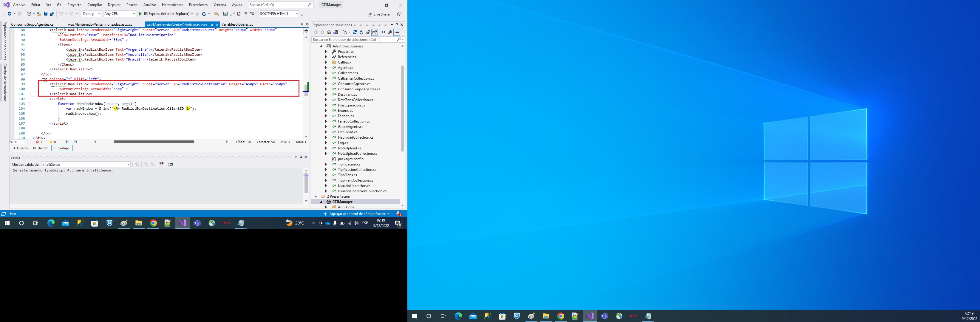The image size is (980, 322).
Task: Click the Teams icon in taskbar
Action: [197, 223]
